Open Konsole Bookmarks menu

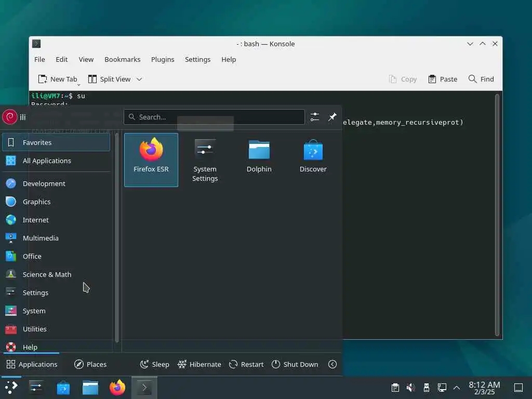click(x=123, y=59)
